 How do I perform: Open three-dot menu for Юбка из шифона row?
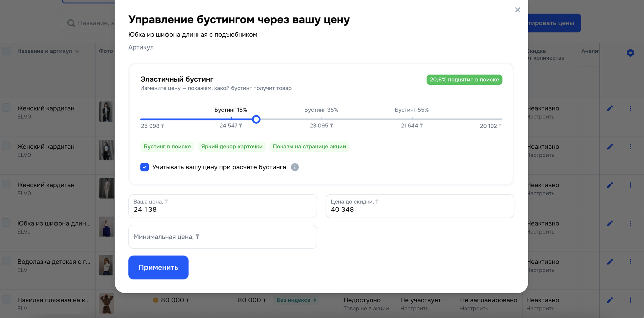tap(630, 223)
